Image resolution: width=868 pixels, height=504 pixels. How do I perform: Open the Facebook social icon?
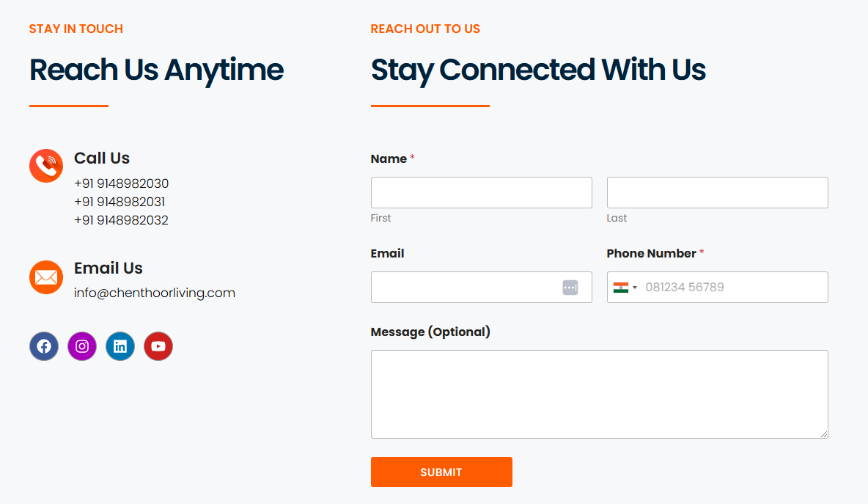[x=44, y=346]
